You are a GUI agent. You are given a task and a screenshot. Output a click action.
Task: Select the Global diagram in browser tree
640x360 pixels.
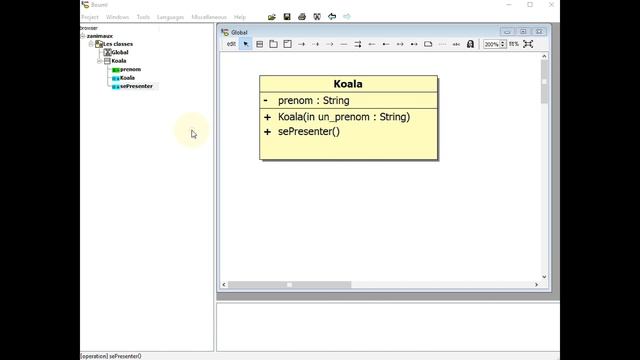[x=120, y=52]
